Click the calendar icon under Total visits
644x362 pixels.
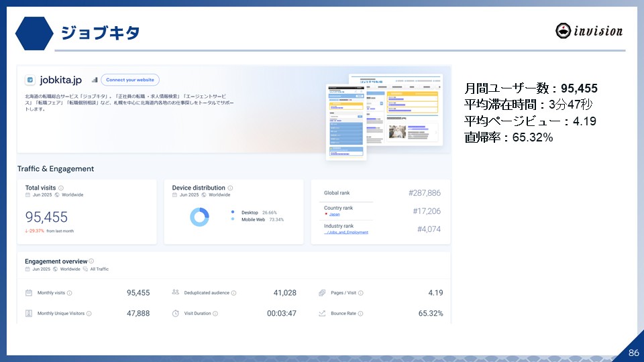click(x=28, y=195)
